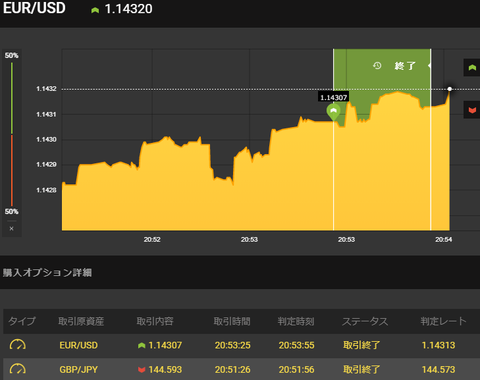The width and height of the screenshot is (480, 380).
Task: Click the 終了 label in green zone
Action: [405, 66]
